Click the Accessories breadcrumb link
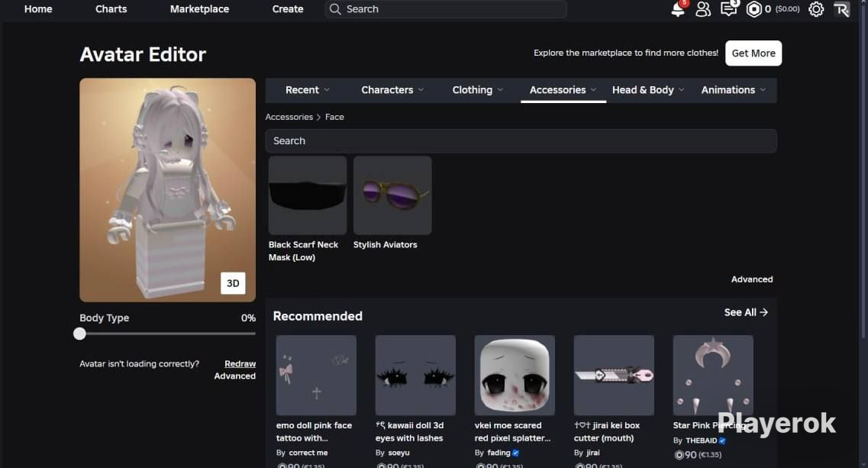The image size is (868, 468). (x=289, y=117)
